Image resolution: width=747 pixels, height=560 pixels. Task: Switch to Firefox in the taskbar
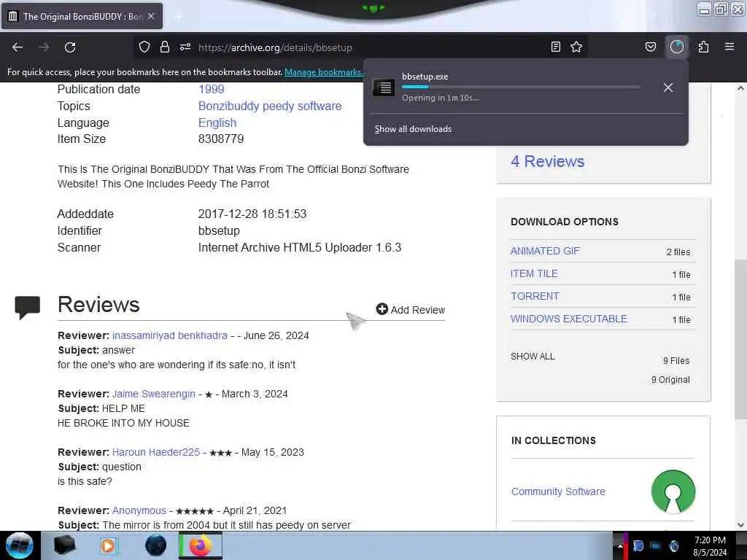pyautogui.click(x=201, y=545)
